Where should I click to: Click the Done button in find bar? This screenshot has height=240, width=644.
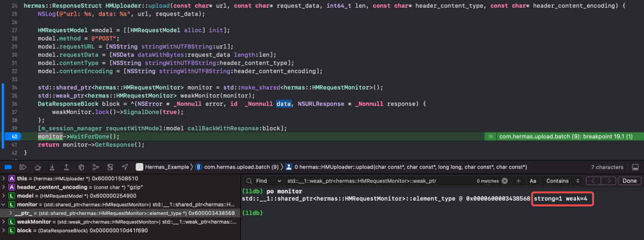(x=629, y=180)
